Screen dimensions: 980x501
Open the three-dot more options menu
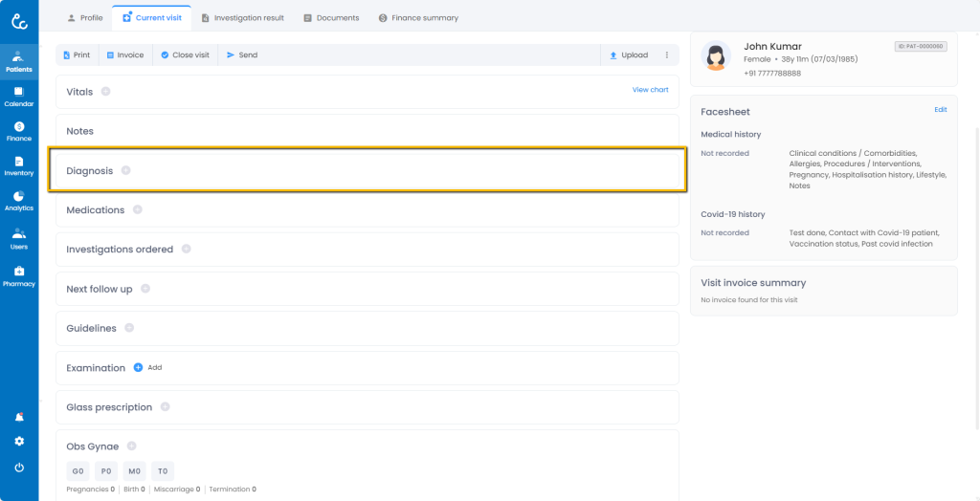click(667, 55)
